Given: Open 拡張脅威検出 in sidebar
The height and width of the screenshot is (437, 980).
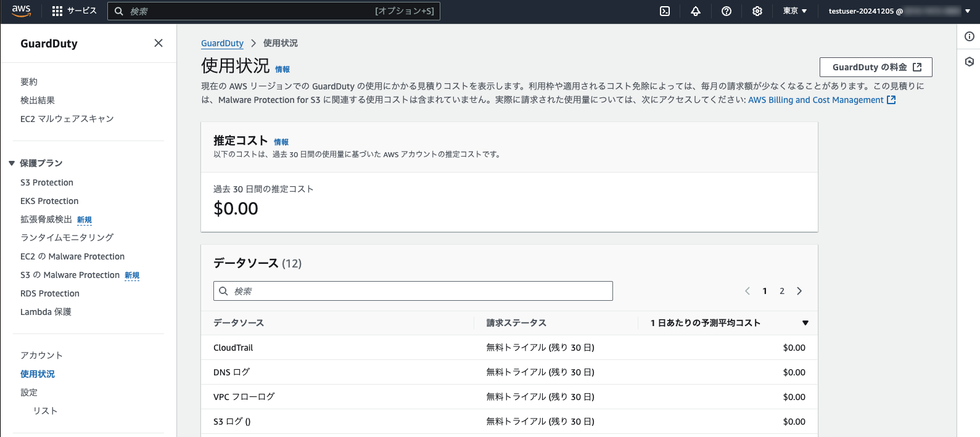Looking at the screenshot, I should pyautogui.click(x=46, y=219).
